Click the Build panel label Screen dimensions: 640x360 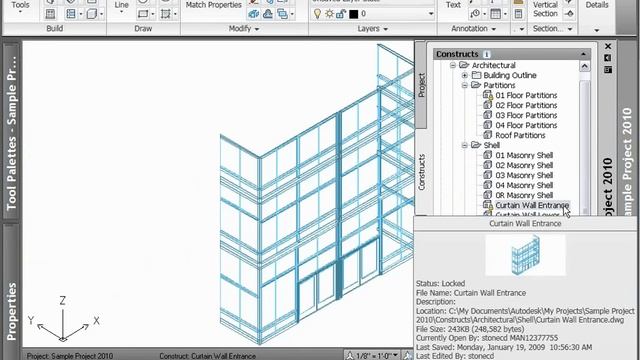click(54, 29)
